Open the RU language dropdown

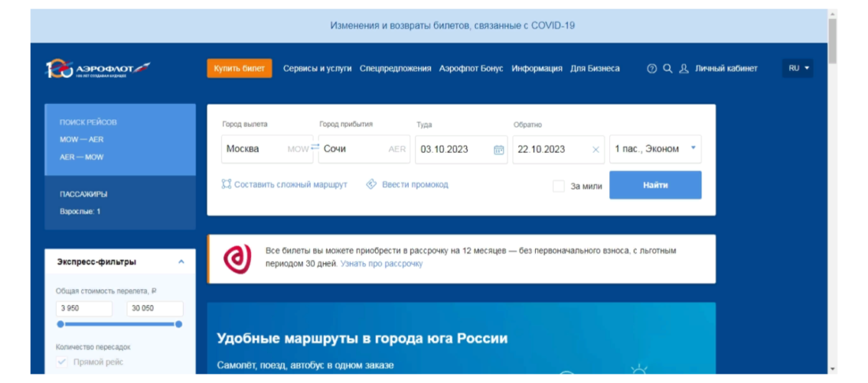click(x=798, y=69)
